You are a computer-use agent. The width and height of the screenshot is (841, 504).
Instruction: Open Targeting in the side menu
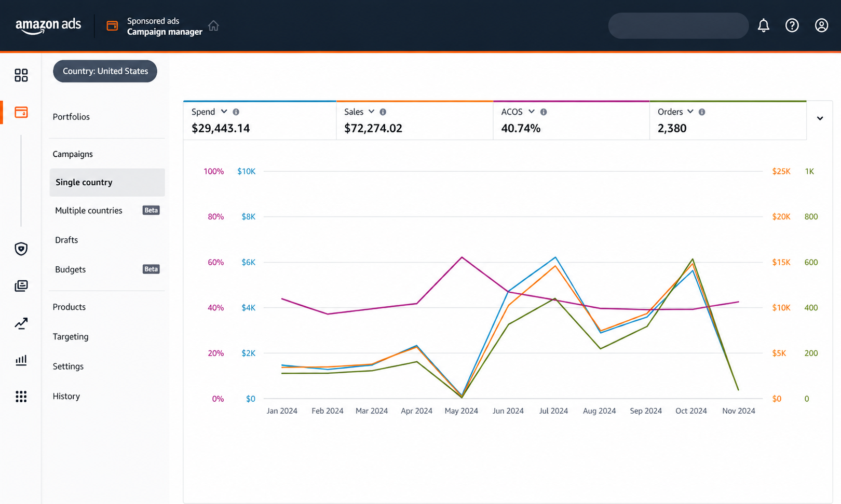[x=71, y=337]
